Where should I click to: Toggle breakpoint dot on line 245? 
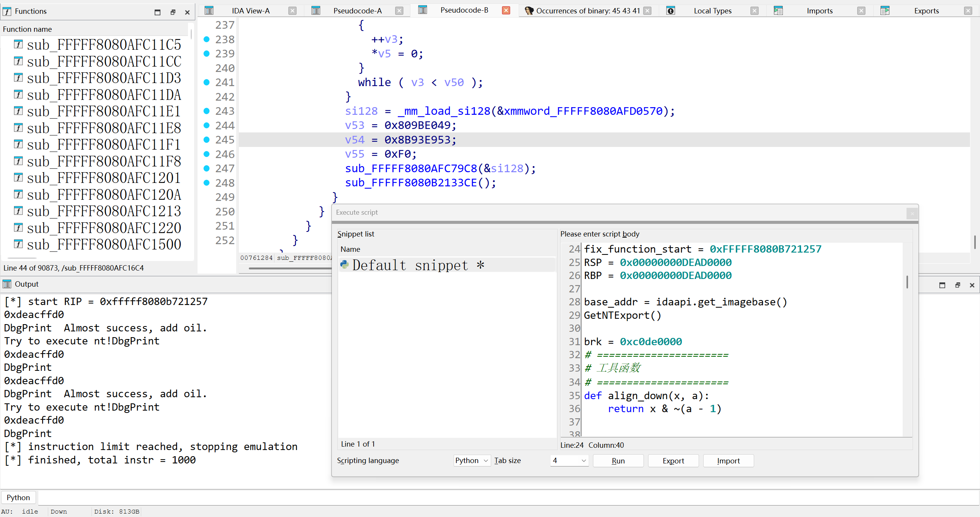(x=207, y=140)
